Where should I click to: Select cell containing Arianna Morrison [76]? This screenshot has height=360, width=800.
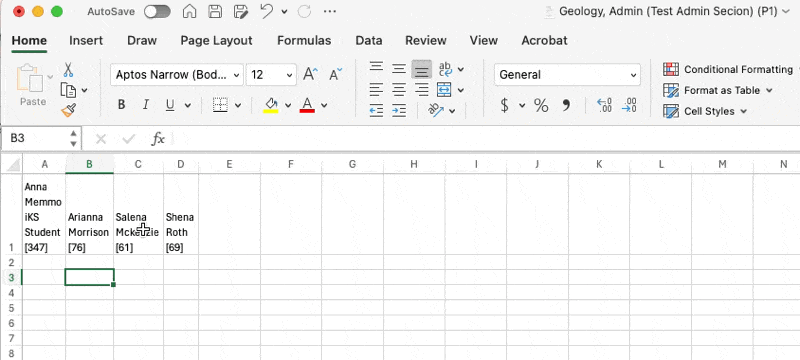tap(89, 214)
